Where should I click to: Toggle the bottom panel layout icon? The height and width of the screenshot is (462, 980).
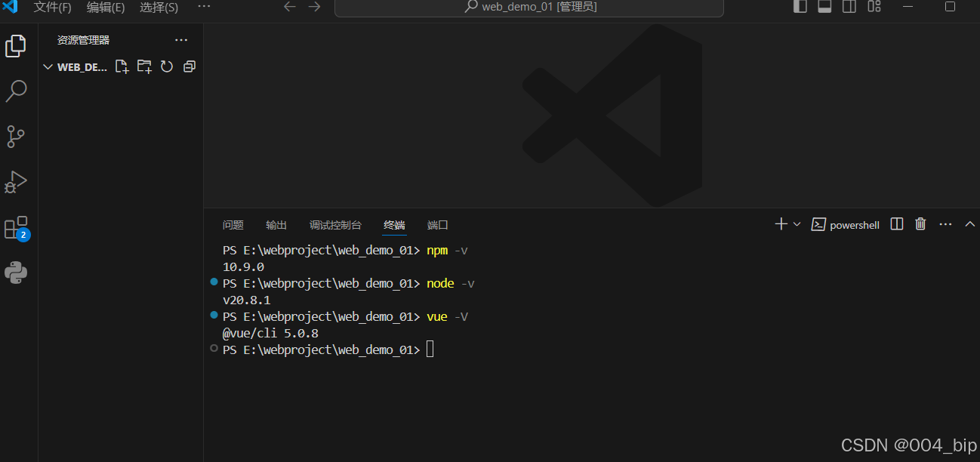pyautogui.click(x=824, y=7)
